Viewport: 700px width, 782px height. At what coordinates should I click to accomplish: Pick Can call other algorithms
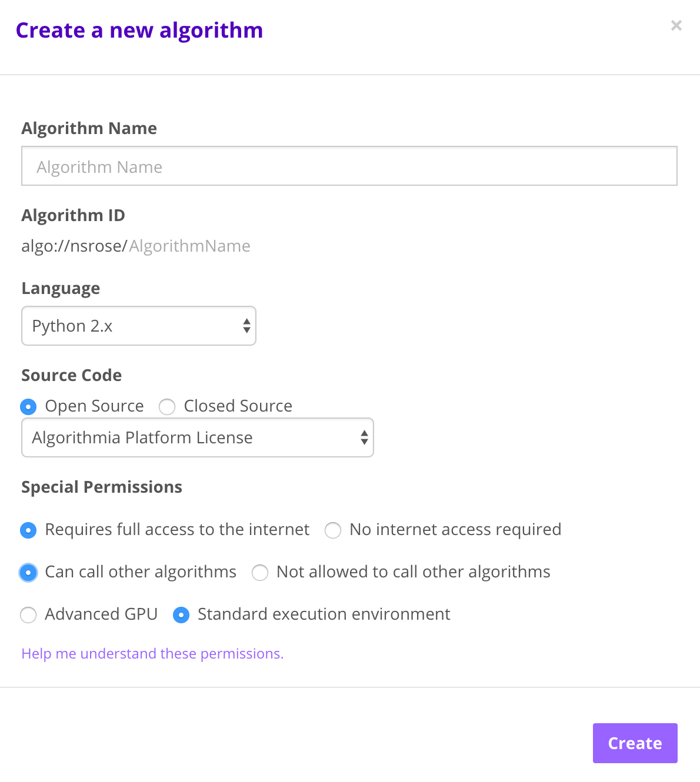28,572
